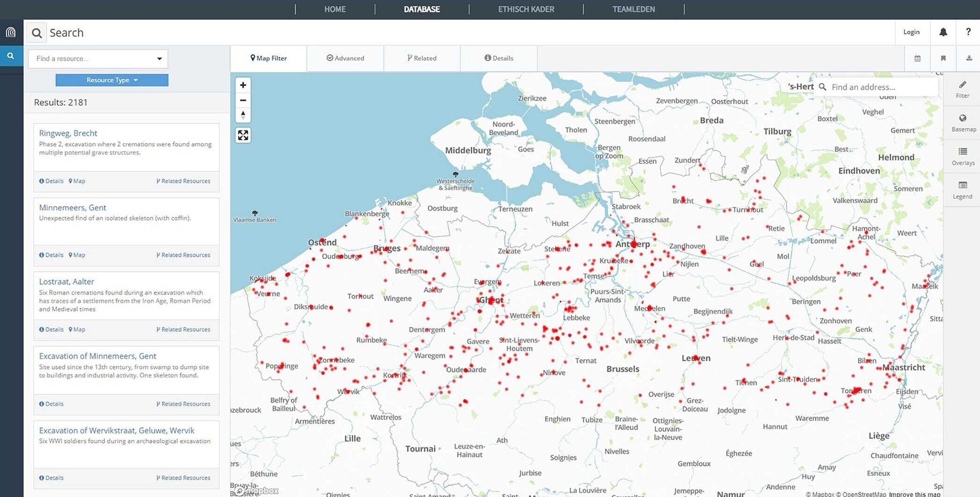Select the blue search sidebar icon
This screenshot has height=497, width=980.
coord(11,56)
